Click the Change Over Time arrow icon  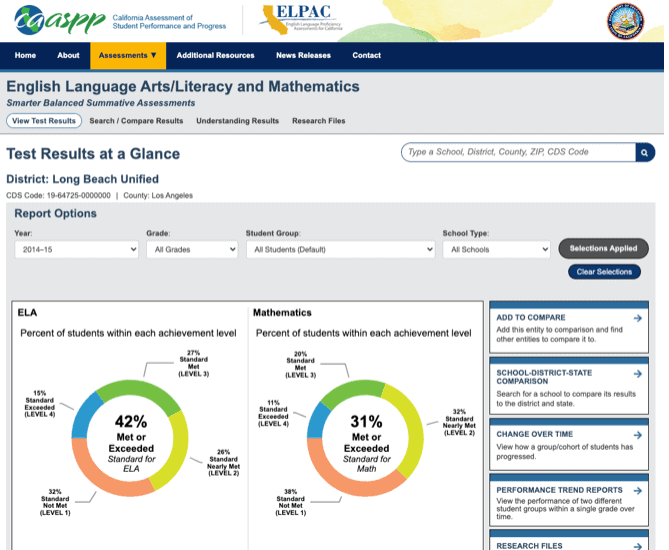pos(637,434)
